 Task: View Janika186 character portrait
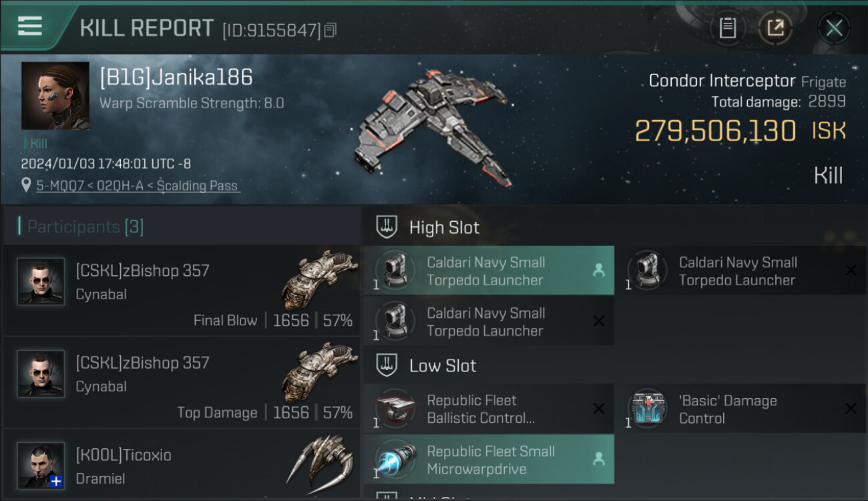pos(55,96)
